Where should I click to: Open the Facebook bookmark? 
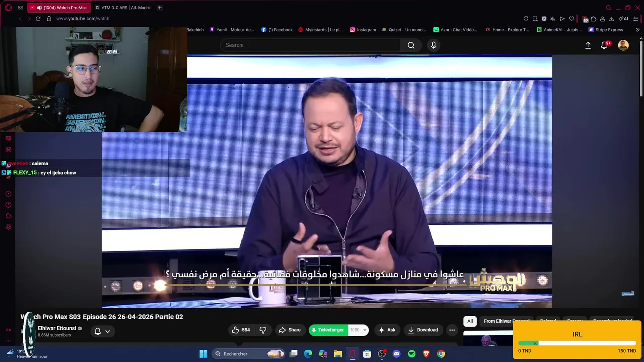277,30
